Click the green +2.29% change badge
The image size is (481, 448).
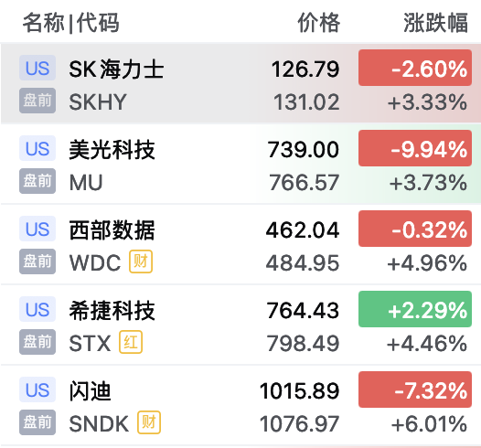pyautogui.click(x=415, y=309)
